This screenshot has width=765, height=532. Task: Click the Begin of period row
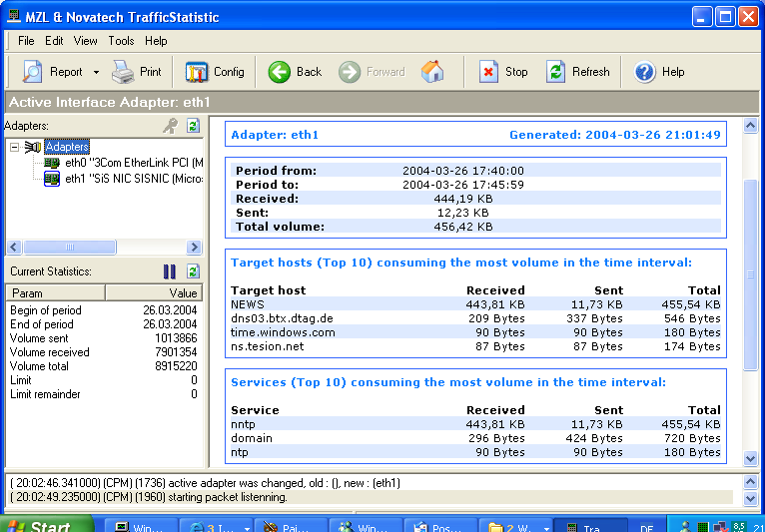coord(104,310)
